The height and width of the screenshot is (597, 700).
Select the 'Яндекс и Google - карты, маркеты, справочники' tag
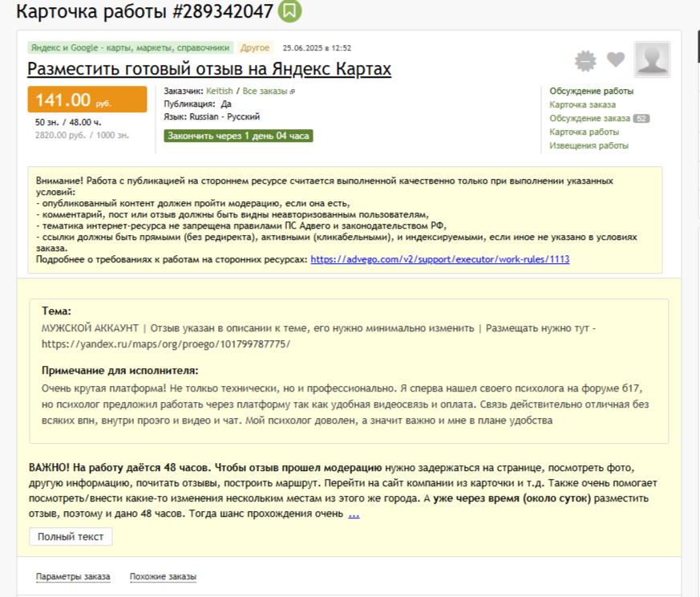click(130, 48)
